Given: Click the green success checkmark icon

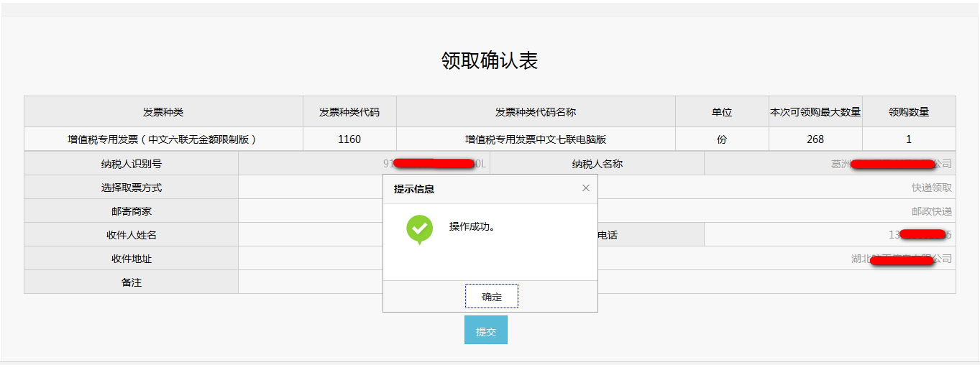Looking at the screenshot, I should (420, 229).
